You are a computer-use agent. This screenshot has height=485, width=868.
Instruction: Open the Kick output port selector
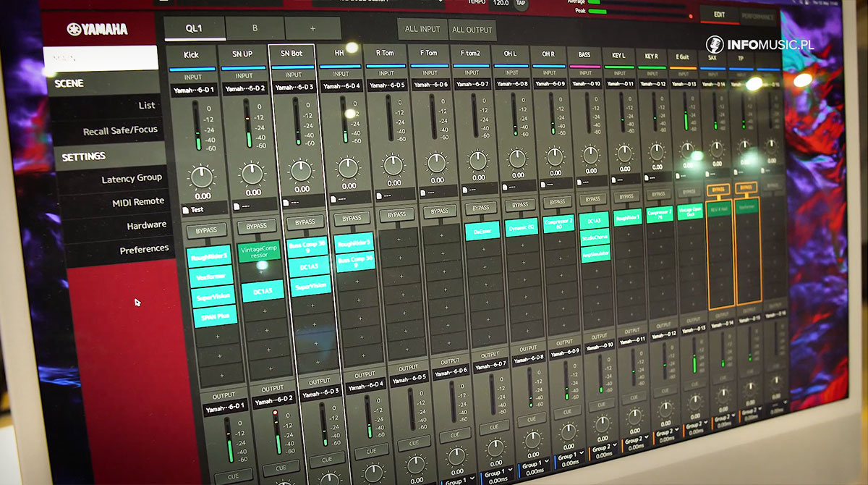click(x=224, y=409)
